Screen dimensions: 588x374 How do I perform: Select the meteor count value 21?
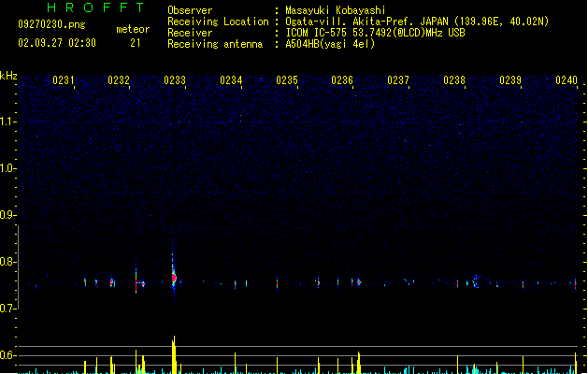pyautogui.click(x=136, y=43)
